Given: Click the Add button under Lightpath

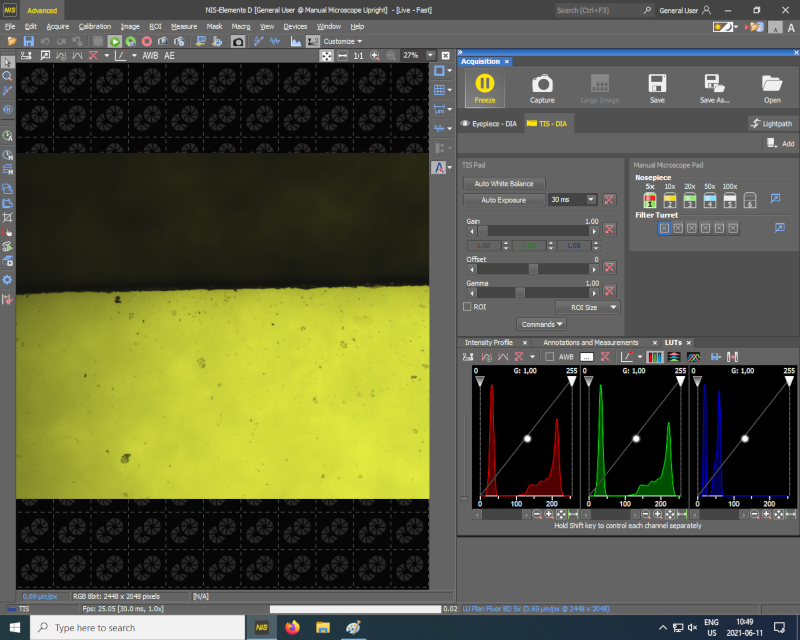Looking at the screenshot, I should (781, 144).
